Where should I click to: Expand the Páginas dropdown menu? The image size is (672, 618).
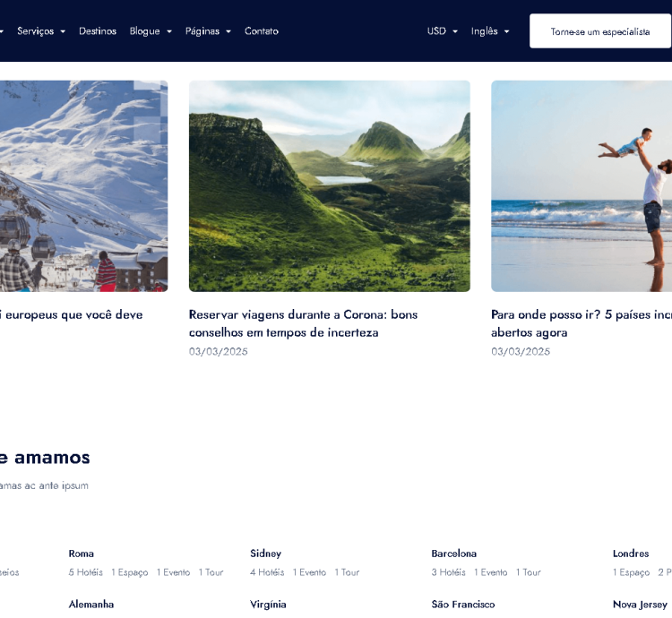coord(208,31)
